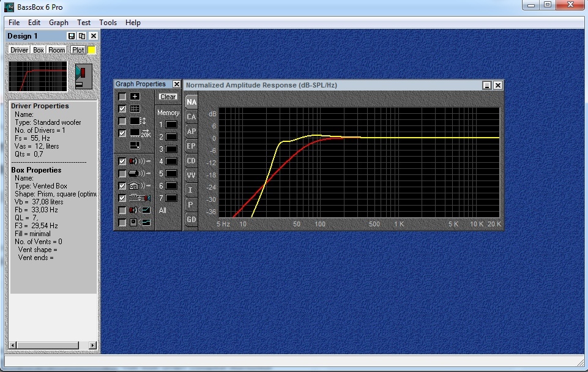Image resolution: width=588 pixels, height=372 pixels.
Task: Click the mini response graph thumbnail
Action: point(38,76)
